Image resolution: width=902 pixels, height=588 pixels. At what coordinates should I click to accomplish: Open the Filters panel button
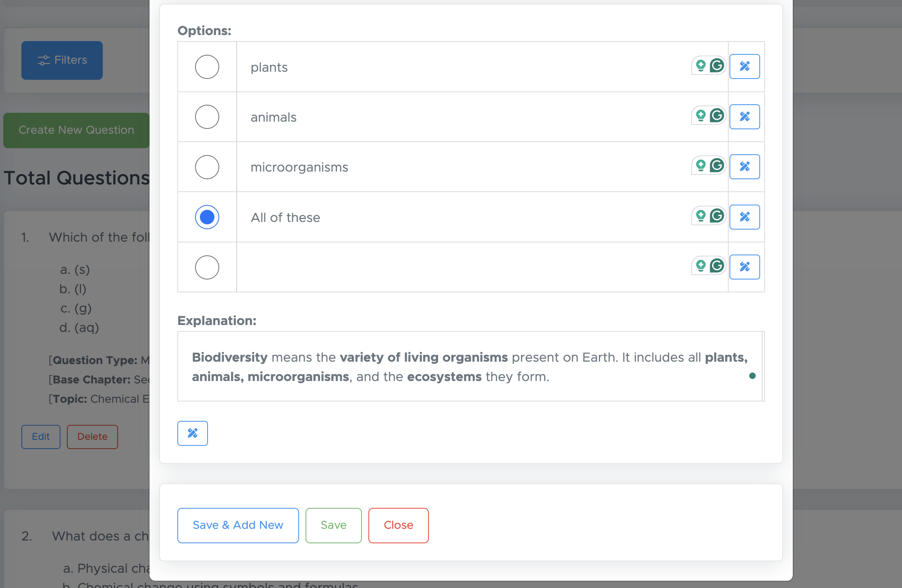pyautogui.click(x=62, y=60)
